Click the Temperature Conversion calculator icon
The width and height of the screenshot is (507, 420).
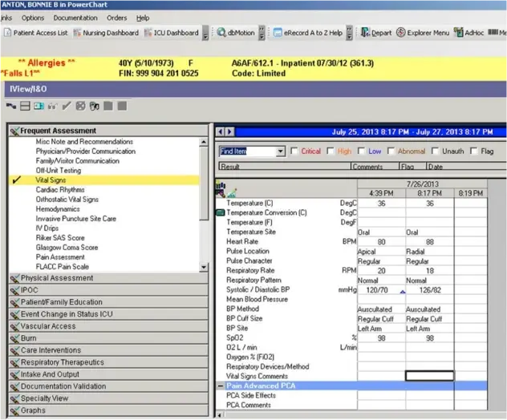pos(220,212)
